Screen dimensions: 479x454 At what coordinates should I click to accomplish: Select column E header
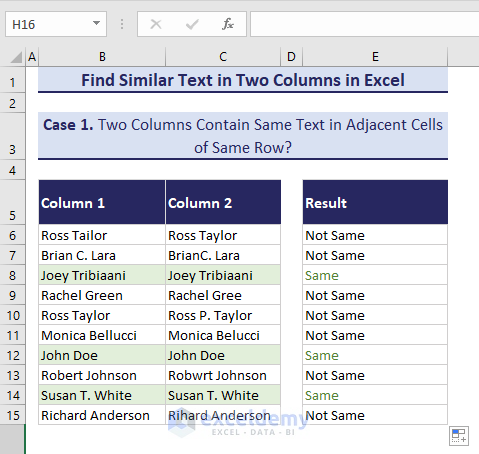[x=375, y=57]
